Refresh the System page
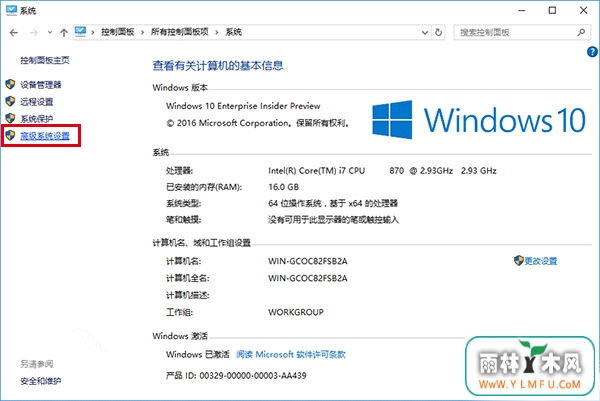 click(x=439, y=33)
